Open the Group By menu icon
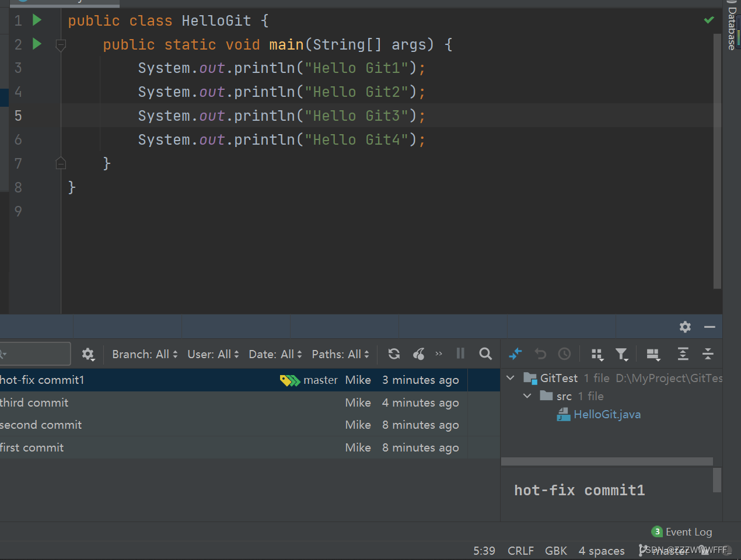This screenshot has height=560, width=741. (597, 354)
